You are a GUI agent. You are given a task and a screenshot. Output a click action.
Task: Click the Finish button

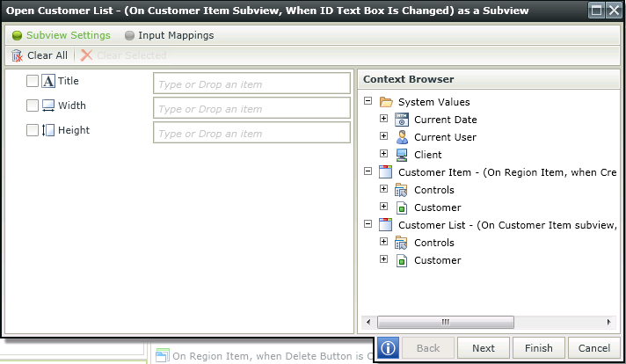pyautogui.click(x=539, y=348)
